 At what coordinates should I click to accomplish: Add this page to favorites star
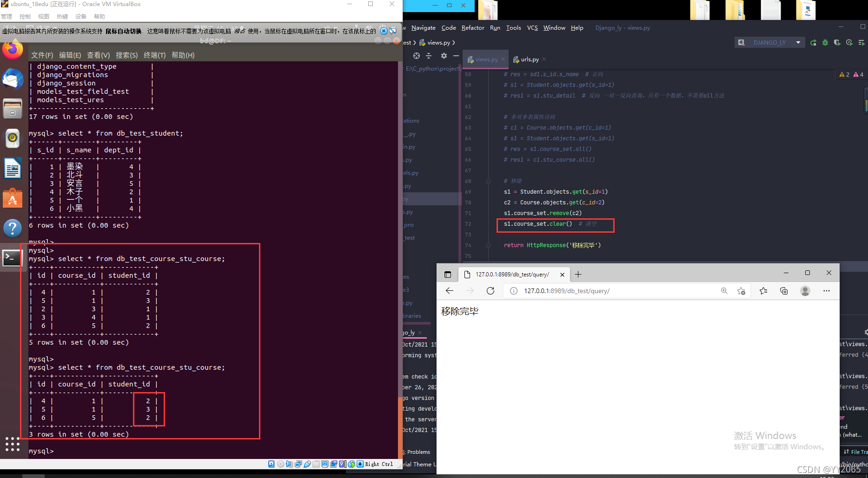pyautogui.click(x=741, y=291)
